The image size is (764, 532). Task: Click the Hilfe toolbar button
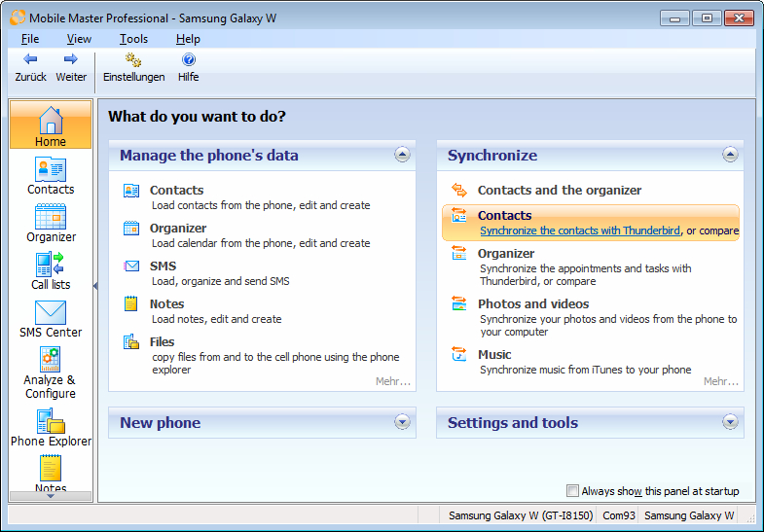click(x=188, y=67)
